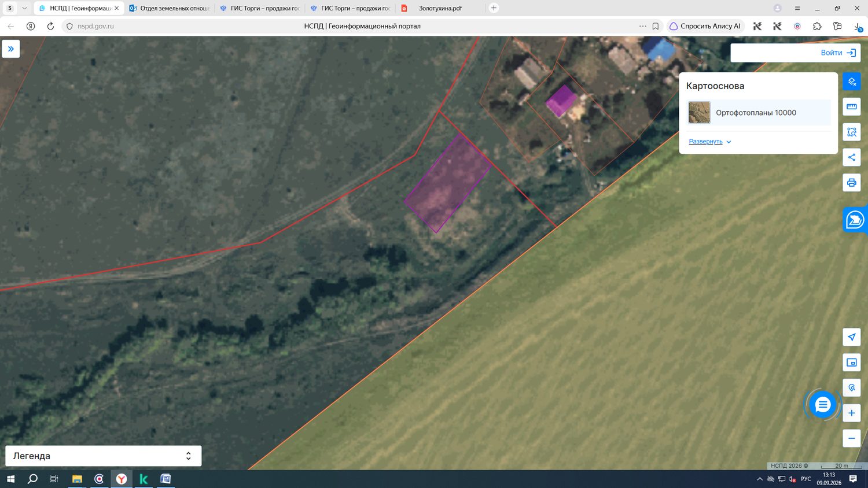Expand the Легенда panel
Screen dimensions: 868x488
tap(104, 456)
